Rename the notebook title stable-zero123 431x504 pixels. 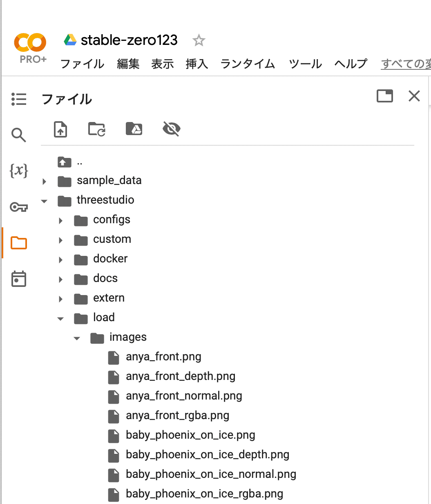[129, 40]
